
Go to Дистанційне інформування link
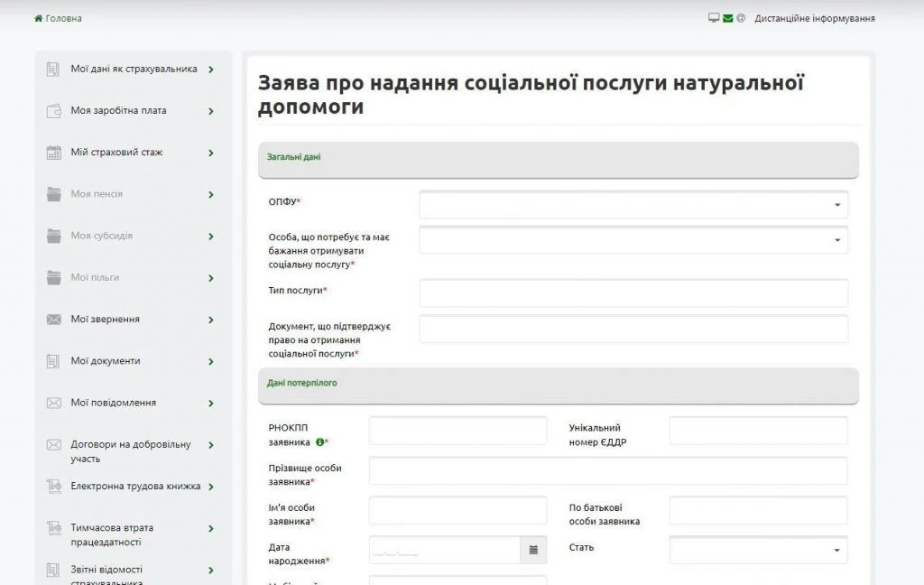[x=814, y=18]
